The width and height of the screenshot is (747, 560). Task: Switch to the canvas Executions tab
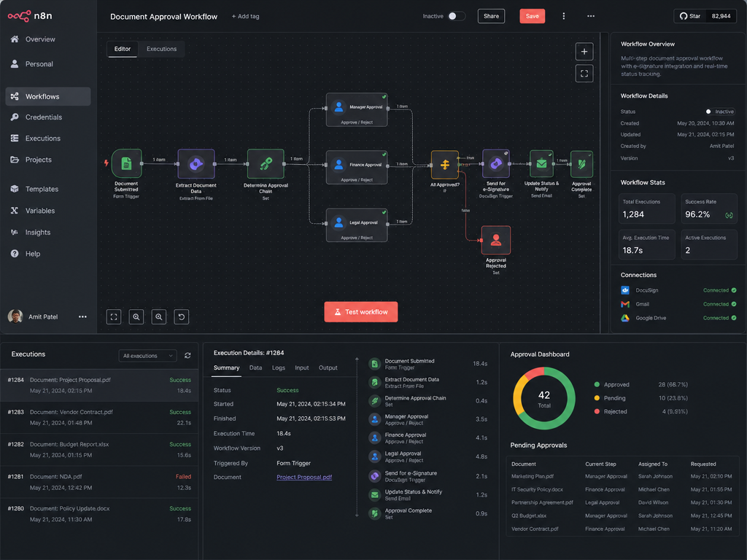(161, 49)
